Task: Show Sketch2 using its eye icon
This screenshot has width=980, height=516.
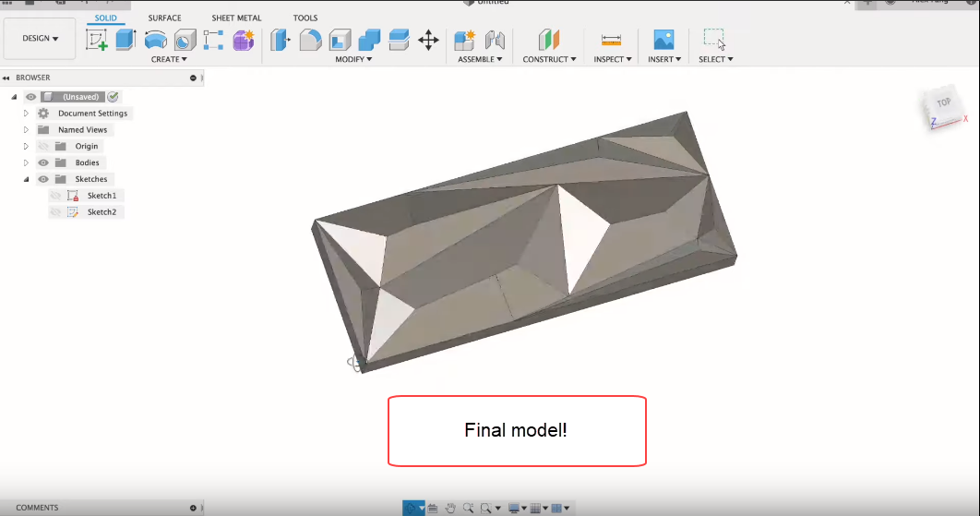Action: (x=55, y=212)
